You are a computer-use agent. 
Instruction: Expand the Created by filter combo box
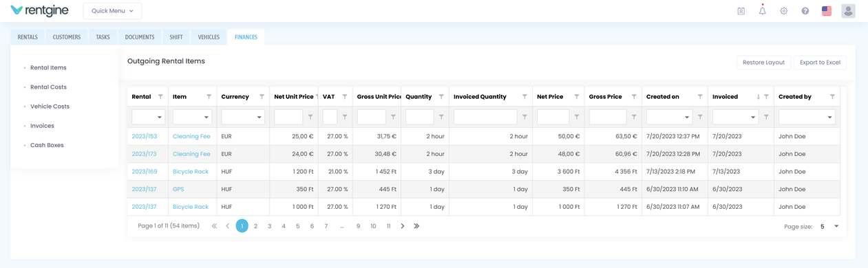[x=829, y=118]
